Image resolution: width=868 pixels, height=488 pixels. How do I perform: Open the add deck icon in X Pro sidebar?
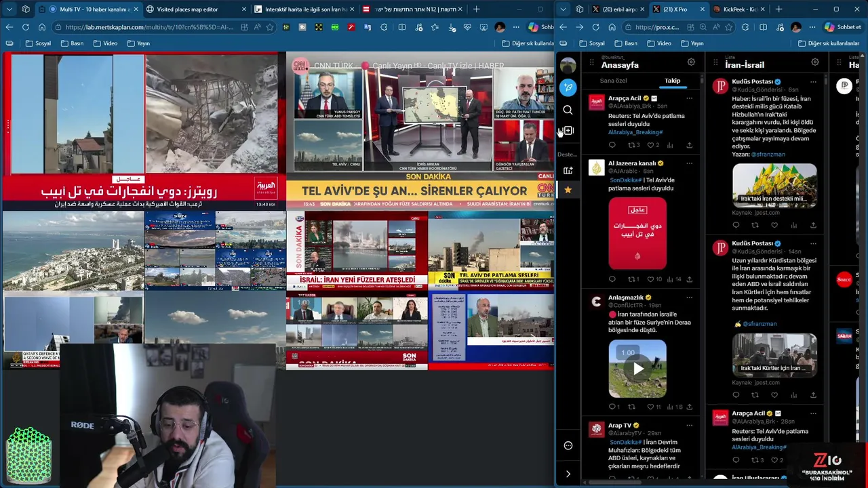pos(568,171)
